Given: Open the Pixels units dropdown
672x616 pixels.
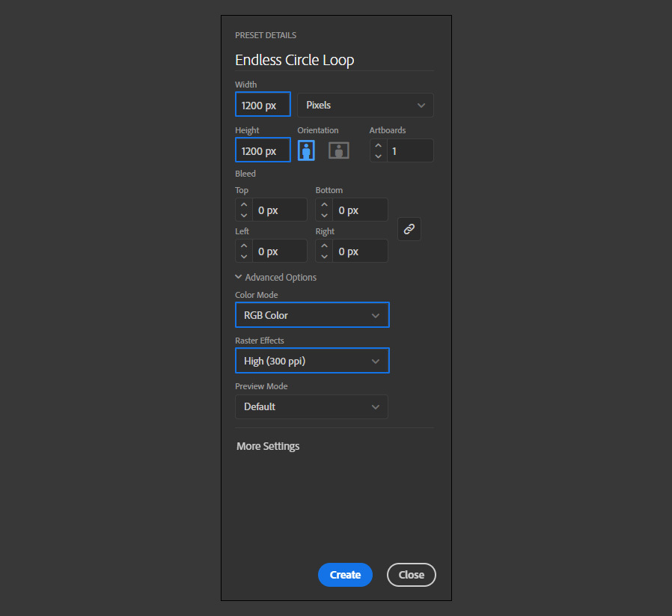Looking at the screenshot, I should (x=365, y=105).
